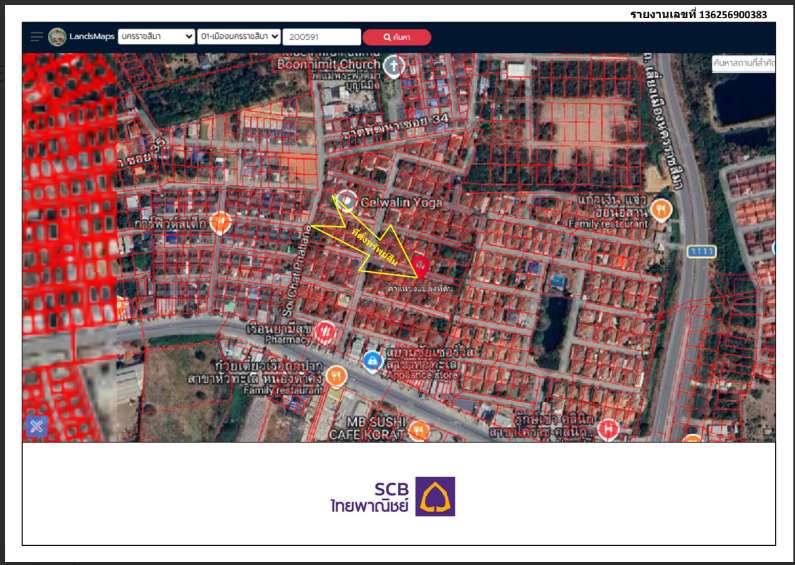Click the LandsMaps title text
Image resolution: width=795 pixels, height=565 pixels.
pyautogui.click(x=92, y=37)
